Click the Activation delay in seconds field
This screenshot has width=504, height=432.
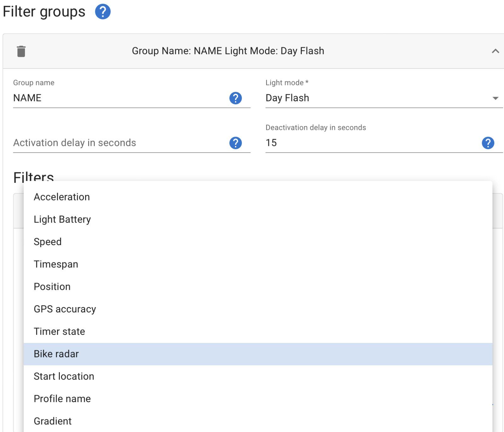[120, 143]
